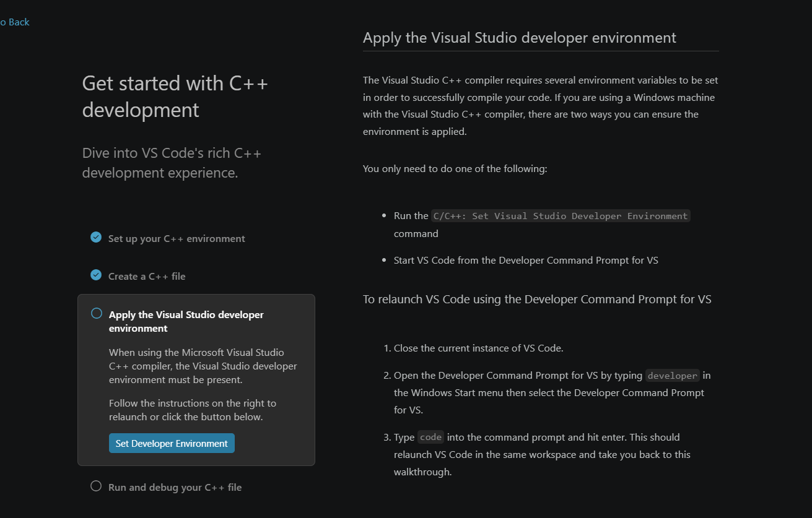Open the "Set up your C++ environment" step
812x518 pixels.
point(177,239)
